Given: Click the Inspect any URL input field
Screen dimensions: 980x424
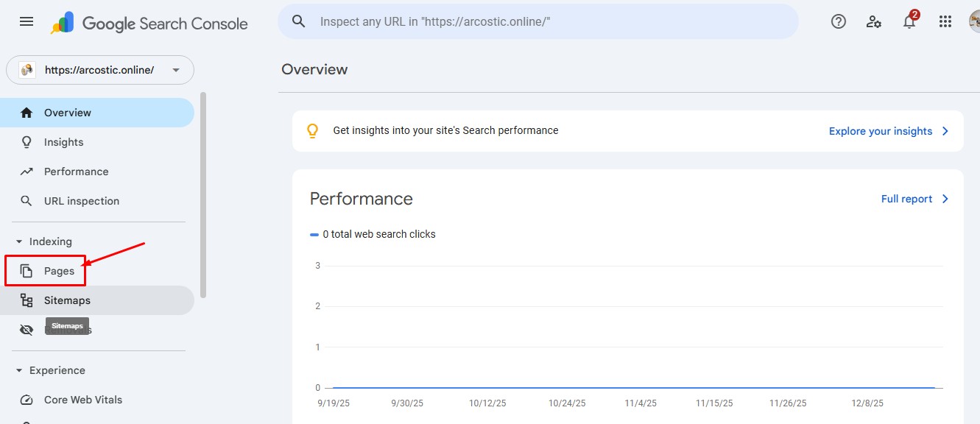Looking at the screenshot, I should click(552, 21).
